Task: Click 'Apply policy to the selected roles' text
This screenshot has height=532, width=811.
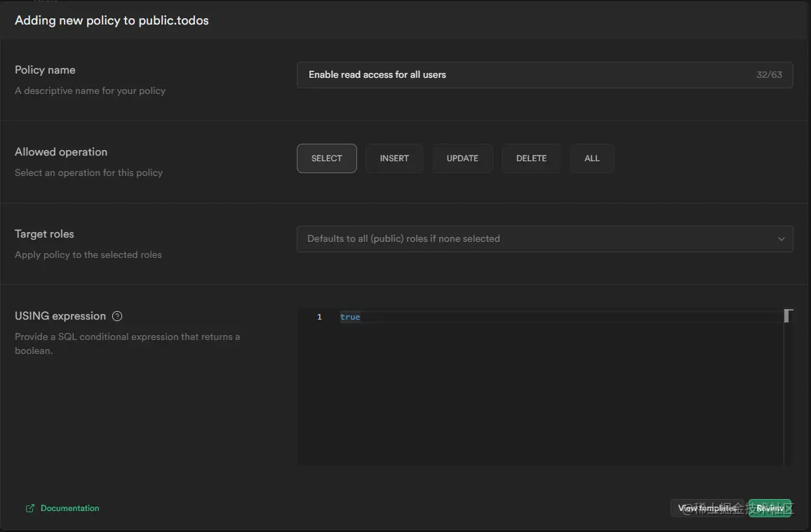Action: [88, 254]
